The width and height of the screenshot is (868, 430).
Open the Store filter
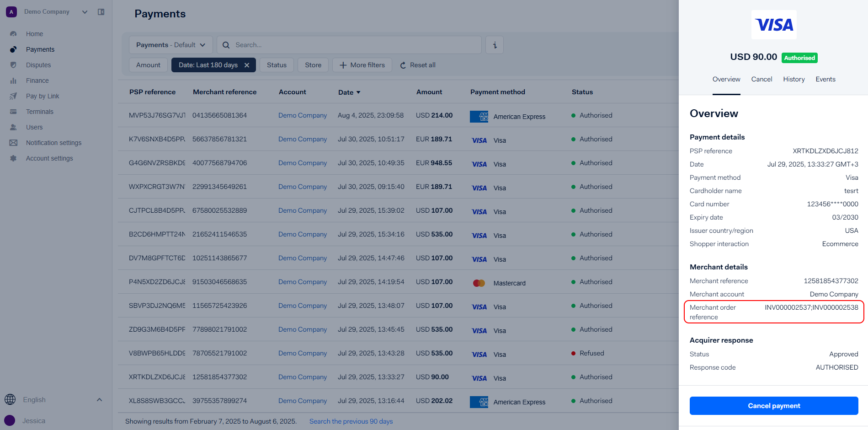313,65
